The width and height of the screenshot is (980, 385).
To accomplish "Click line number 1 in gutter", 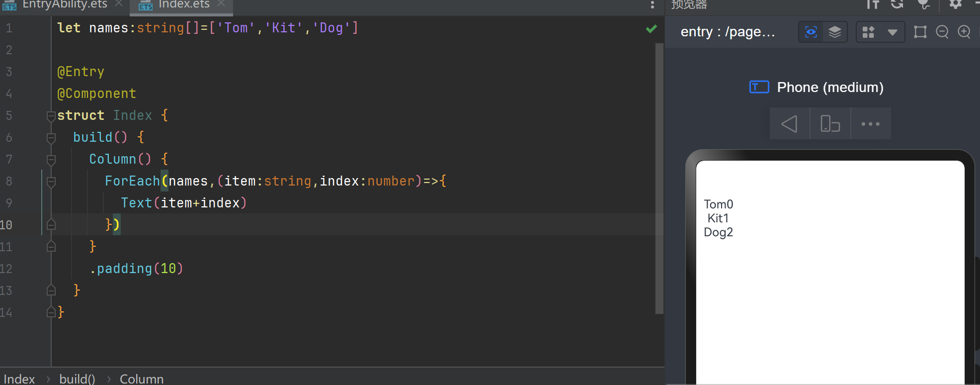I will 9,28.
